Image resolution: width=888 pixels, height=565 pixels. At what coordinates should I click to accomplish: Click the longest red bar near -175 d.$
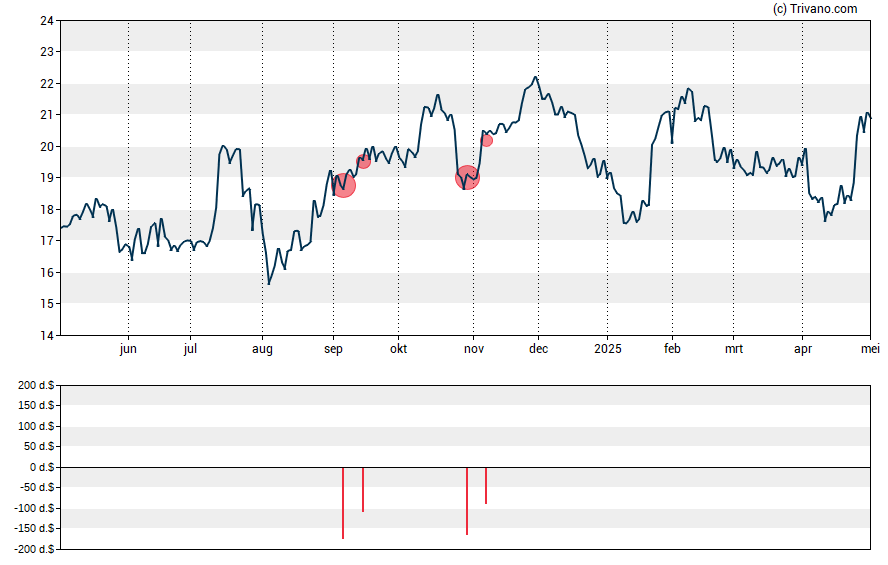pyautogui.click(x=343, y=503)
